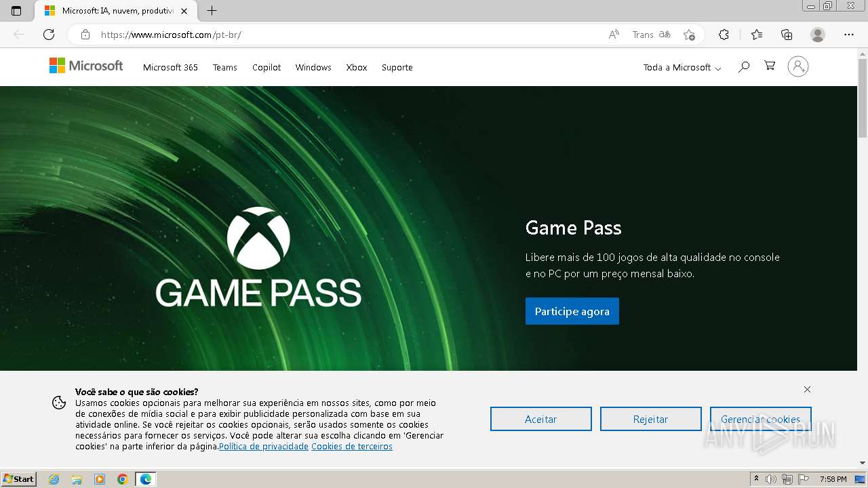Reload the page with refresh icon
Image resolution: width=868 pixels, height=488 pixels.
(49, 35)
